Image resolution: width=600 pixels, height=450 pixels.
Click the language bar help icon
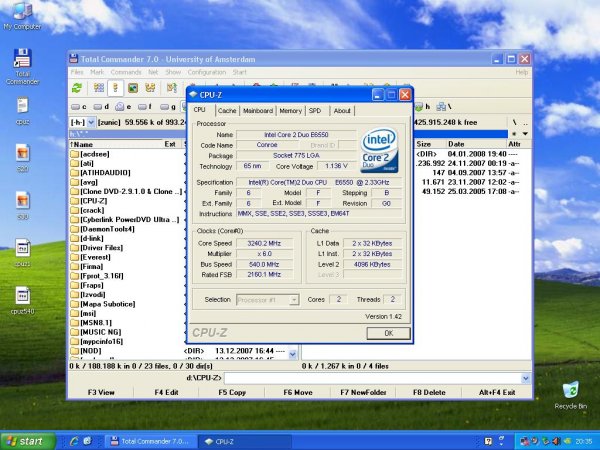489,441
